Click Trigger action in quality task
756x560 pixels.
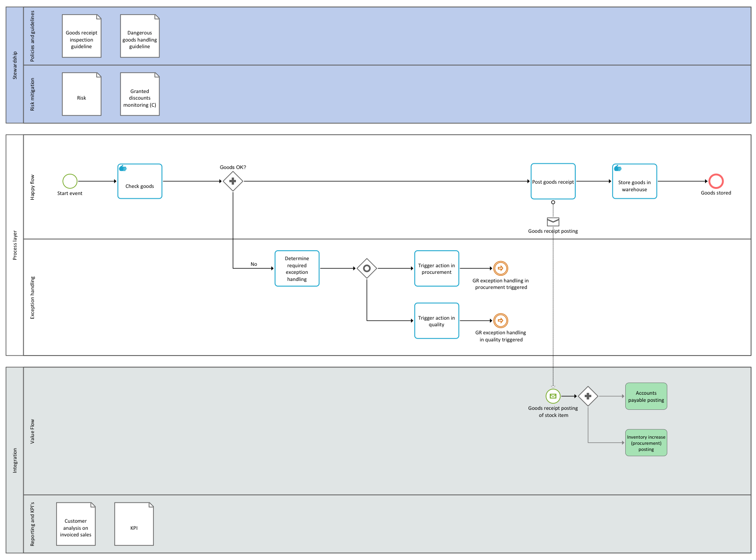437,321
